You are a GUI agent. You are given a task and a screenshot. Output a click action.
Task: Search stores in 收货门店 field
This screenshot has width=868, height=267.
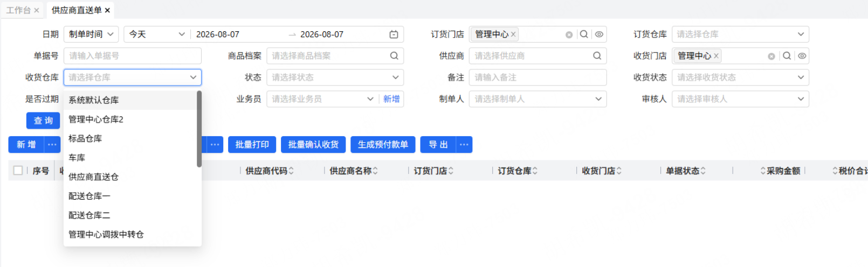click(787, 56)
